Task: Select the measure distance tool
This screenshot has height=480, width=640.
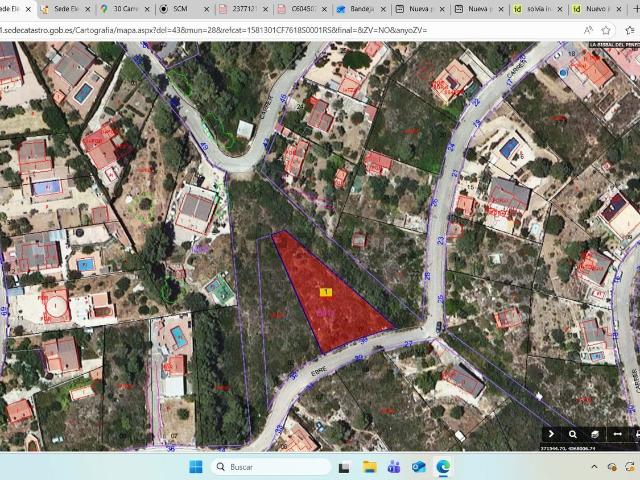Action: [617, 434]
